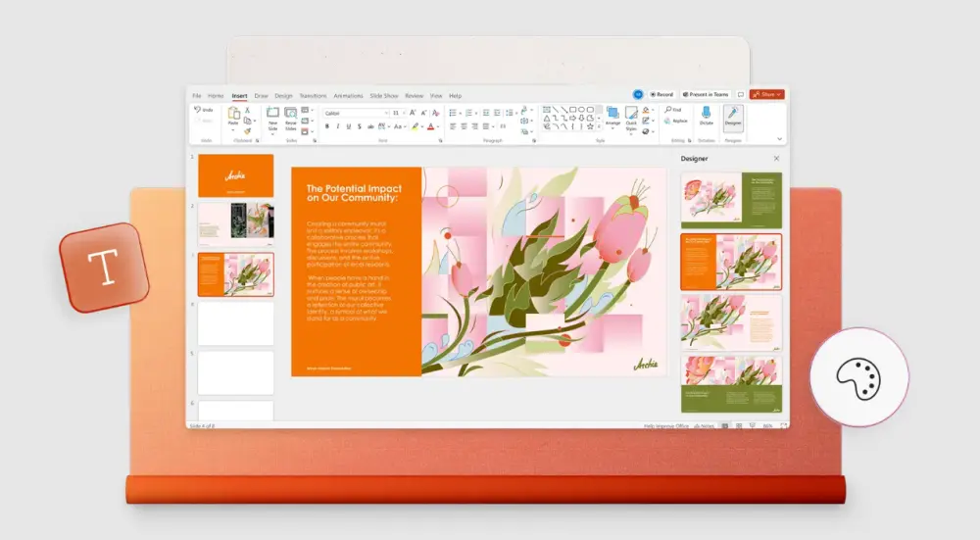Click the Format Painter brush icon
The width and height of the screenshot is (980, 540).
click(248, 131)
